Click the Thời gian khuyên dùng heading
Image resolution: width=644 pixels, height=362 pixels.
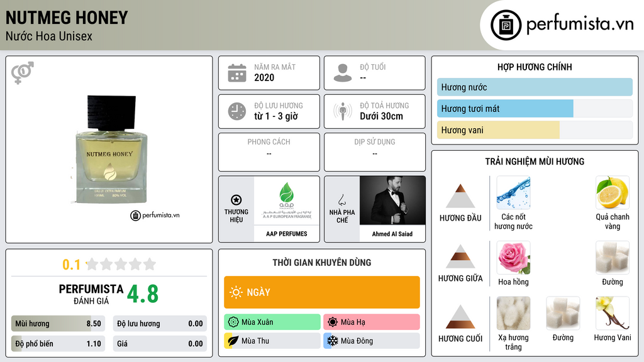tap(322, 262)
